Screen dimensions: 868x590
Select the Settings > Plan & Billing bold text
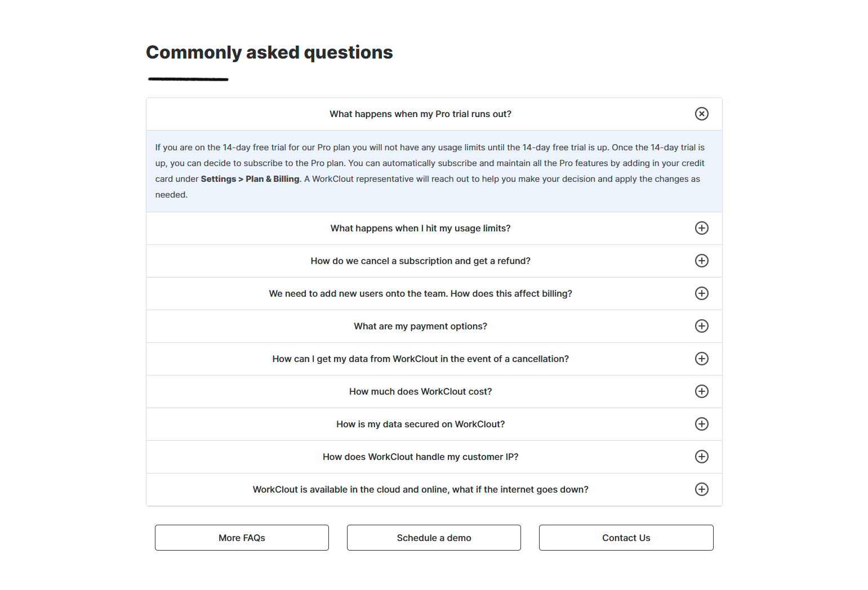(x=250, y=178)
